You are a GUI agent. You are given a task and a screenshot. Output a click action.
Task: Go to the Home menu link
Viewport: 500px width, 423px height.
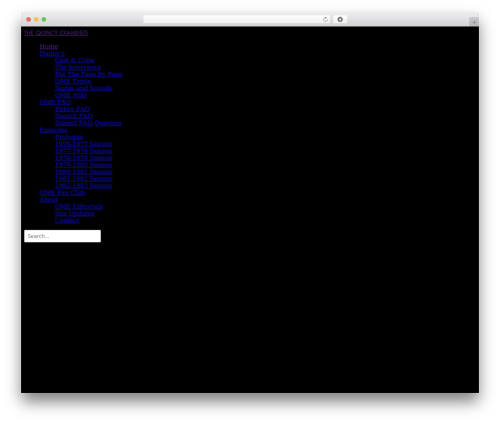(x=49, y=46)
